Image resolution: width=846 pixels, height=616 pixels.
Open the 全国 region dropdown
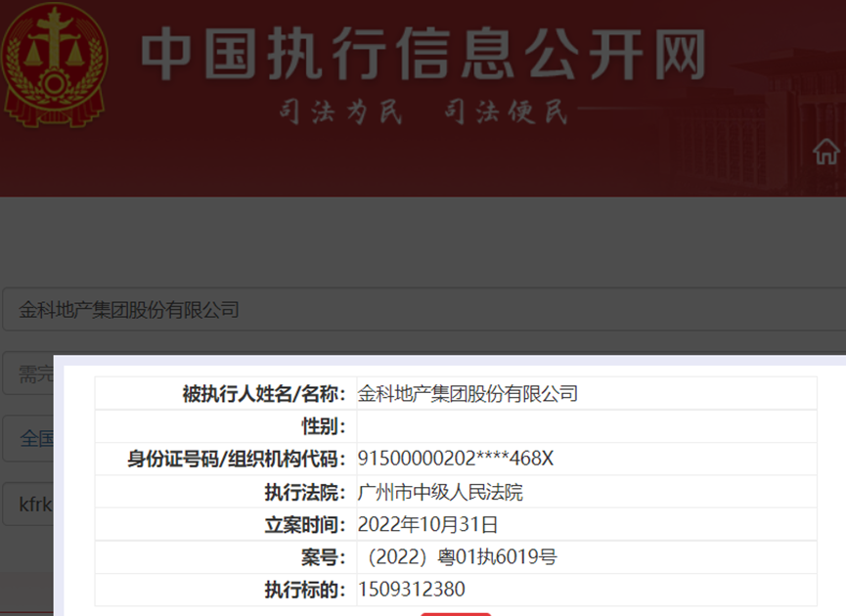27,438
